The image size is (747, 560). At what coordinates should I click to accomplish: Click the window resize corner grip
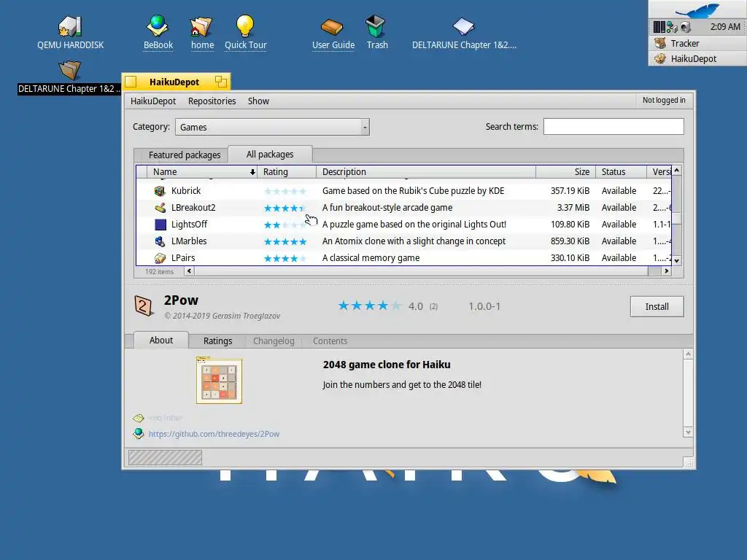pyautogui.click(x=689, y=463)
